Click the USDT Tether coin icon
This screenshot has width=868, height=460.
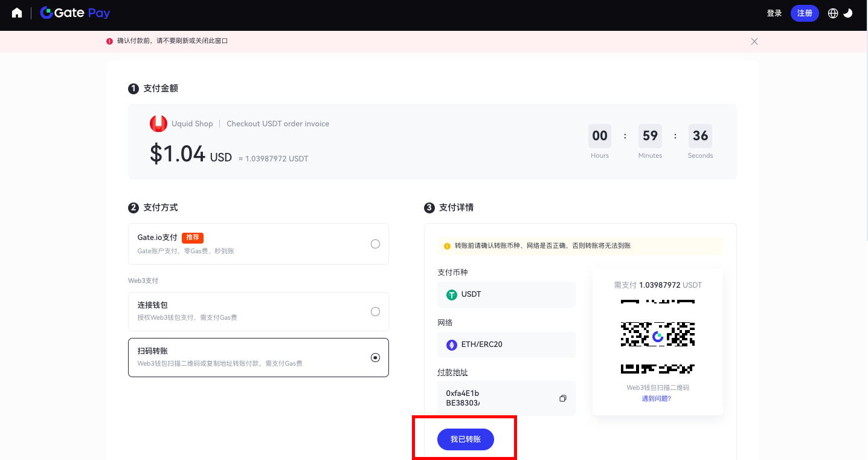coord(451,294)
